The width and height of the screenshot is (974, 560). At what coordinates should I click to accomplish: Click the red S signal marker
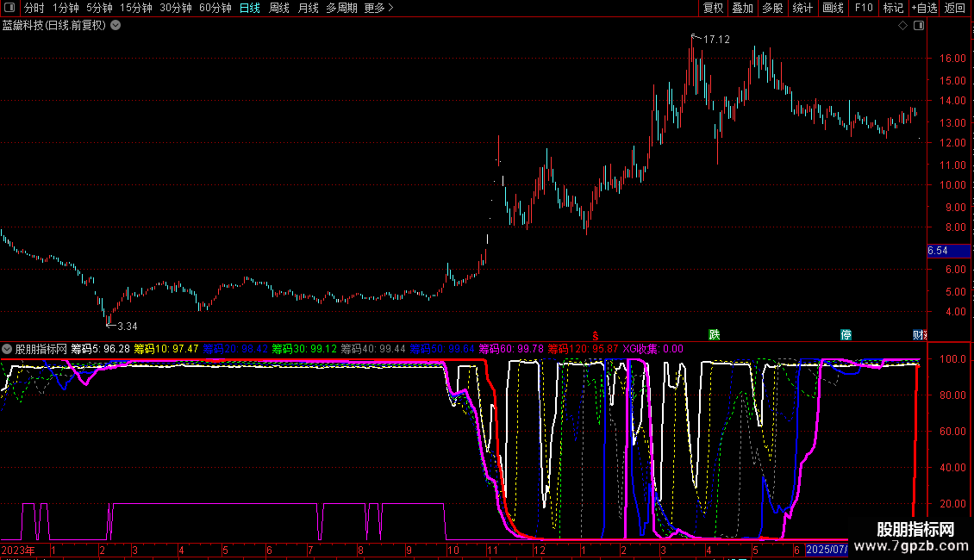point(595,335)
